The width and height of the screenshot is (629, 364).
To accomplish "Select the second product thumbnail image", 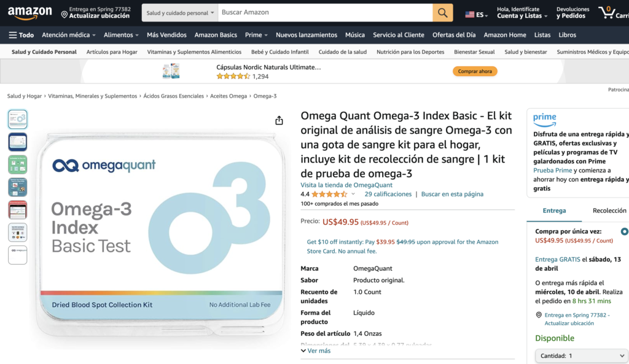I will click(18, 142).
